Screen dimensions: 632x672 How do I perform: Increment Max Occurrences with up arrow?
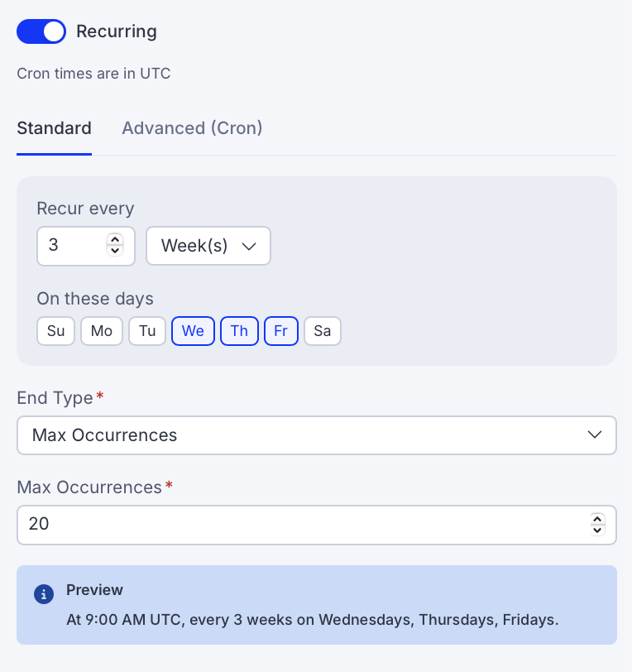pos(597,519)
